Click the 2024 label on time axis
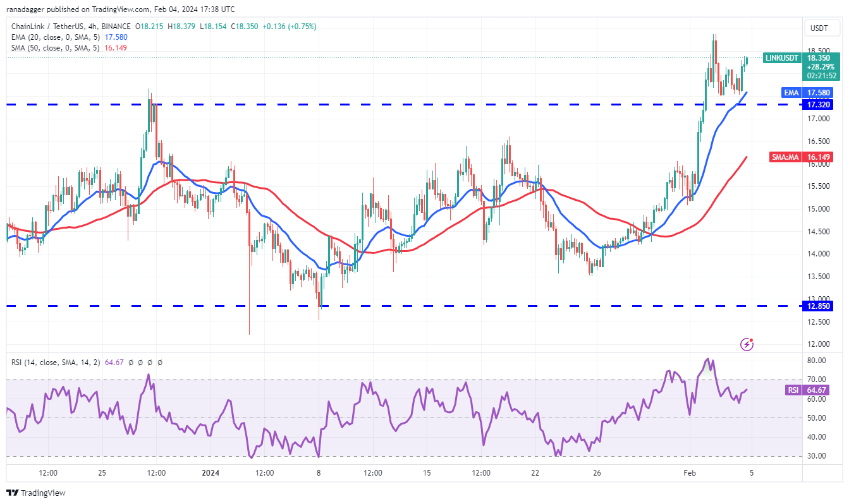The height and width of the screenshot is (504, 849). (x=209, y=473)
